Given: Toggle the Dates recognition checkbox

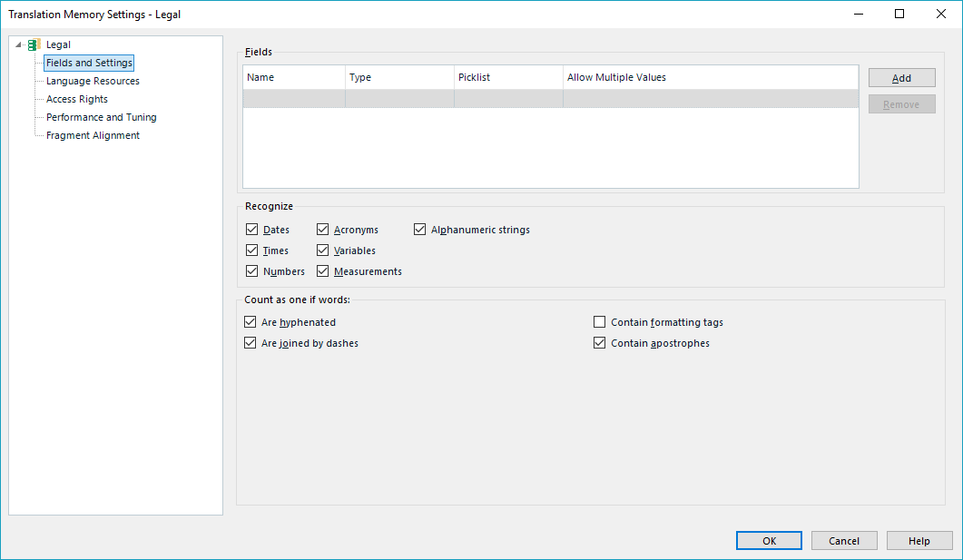Looking at the screenshot, I should [251, 229].
